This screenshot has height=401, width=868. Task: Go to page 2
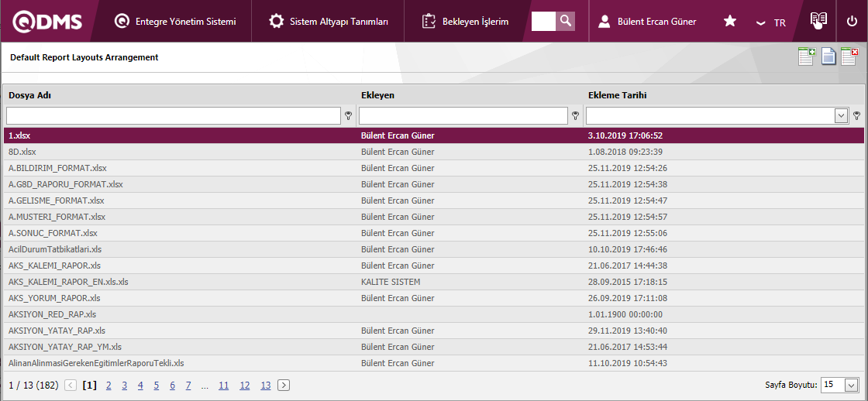(x=109, y=386)
